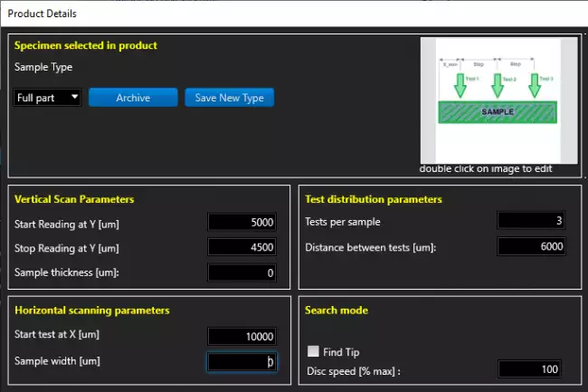Screen dimensions: 588x392
Task: Open the Sample Type 'Full part' dropdown
Action: 48,98
